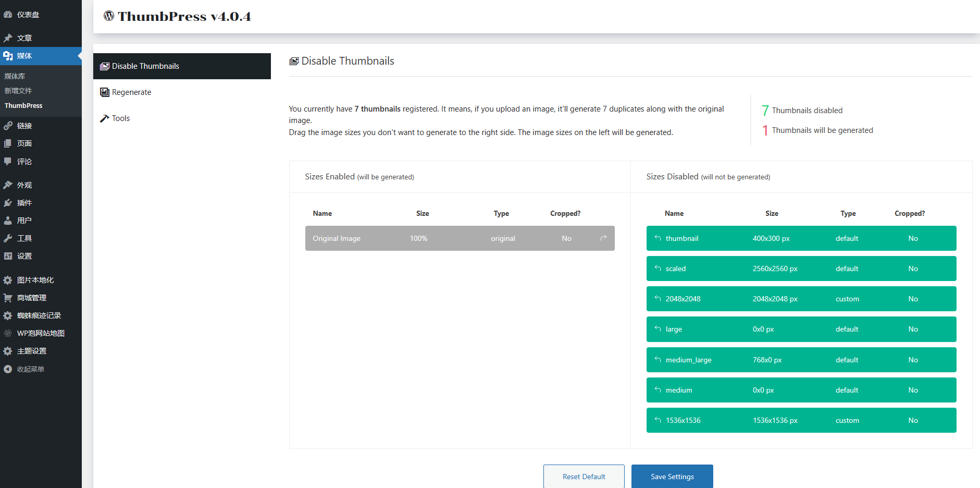
Task: Open the 主题设置 theme settings menu
Action: click(x=31, y=351)
